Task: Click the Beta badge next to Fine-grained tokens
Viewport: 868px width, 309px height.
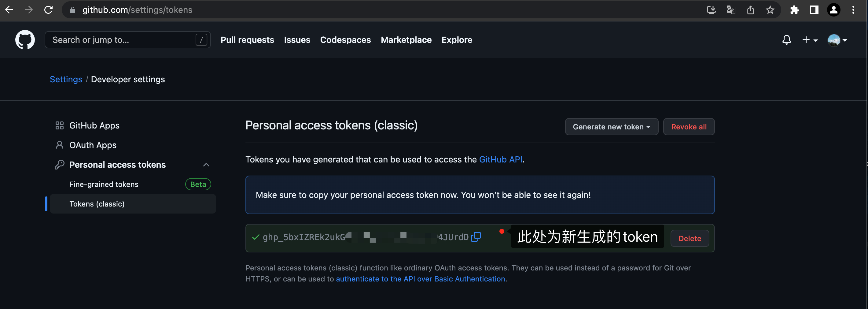Action: [x=198, y=184]
